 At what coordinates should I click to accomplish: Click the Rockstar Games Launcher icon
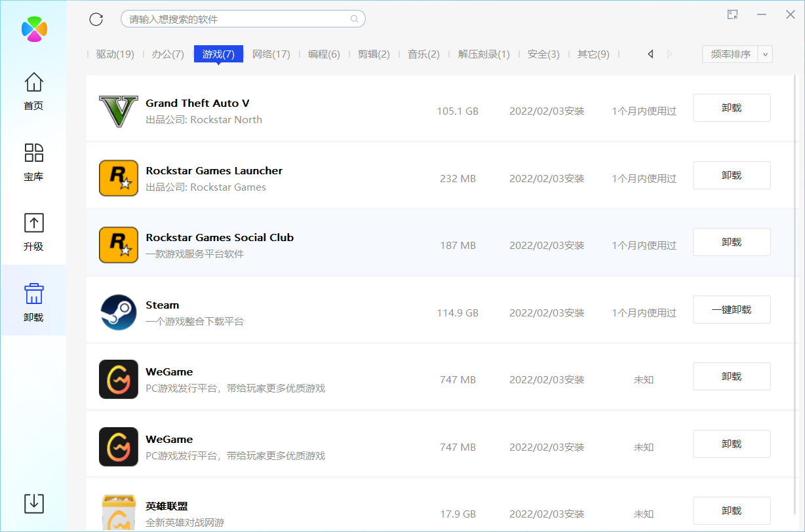(x=119, y=178)
